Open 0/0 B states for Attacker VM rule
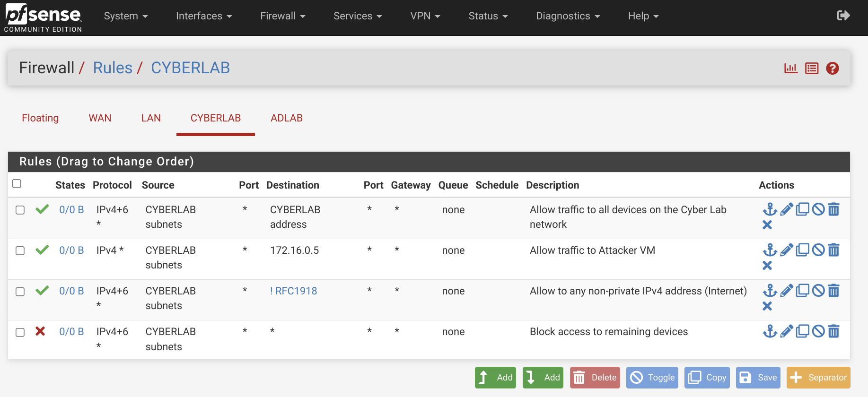 tap(71, 250)
